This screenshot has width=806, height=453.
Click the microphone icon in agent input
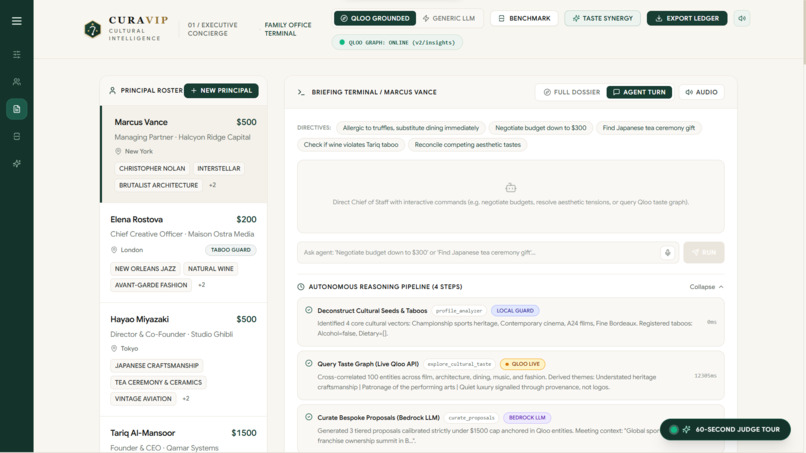[x=667, y=252]
